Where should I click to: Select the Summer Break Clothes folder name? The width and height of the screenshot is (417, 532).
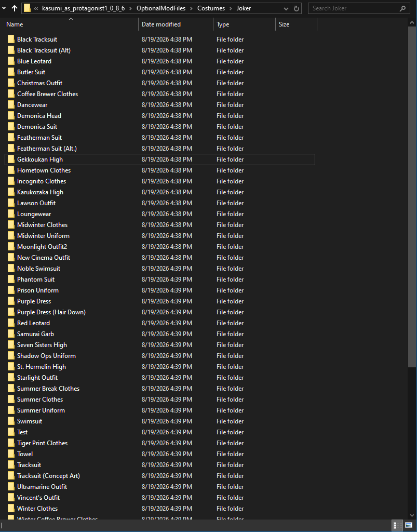(x=48, y=389)
